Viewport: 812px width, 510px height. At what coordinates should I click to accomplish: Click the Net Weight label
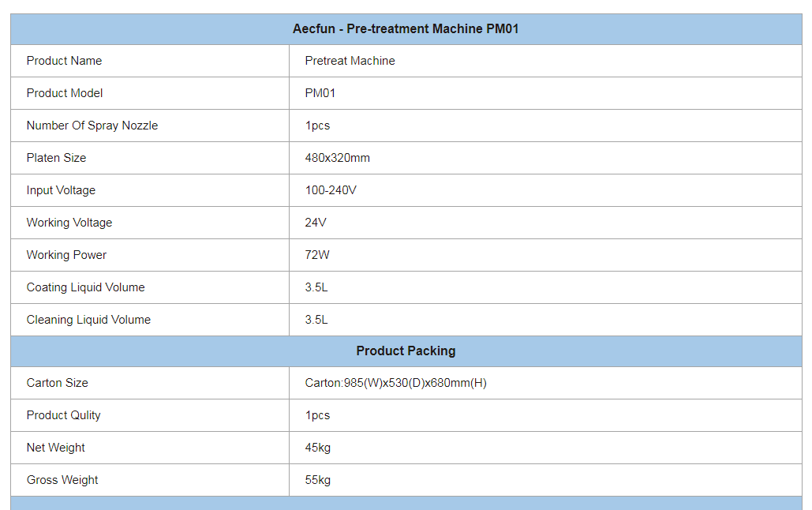(x=56, y=448)
